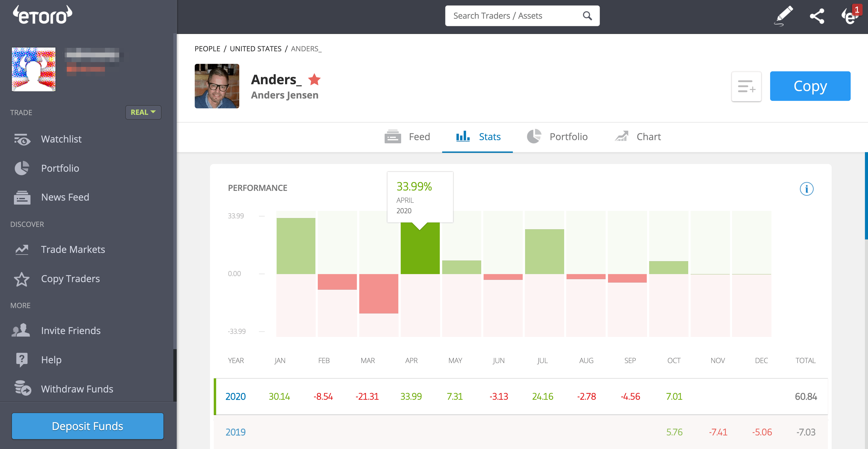The image size is (868, 449).
Task: Click the blue Copy button
Action: 810,86
